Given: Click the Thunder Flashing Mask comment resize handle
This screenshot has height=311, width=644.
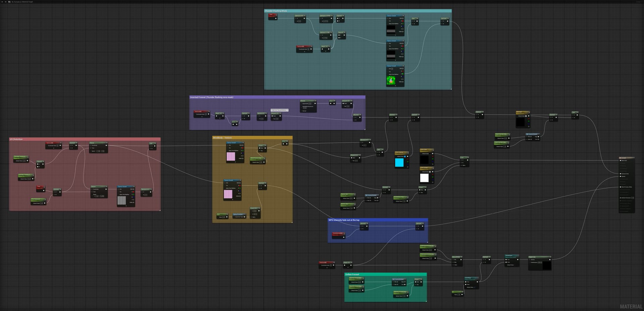Looking at the screenshot, I should [451, 89].
